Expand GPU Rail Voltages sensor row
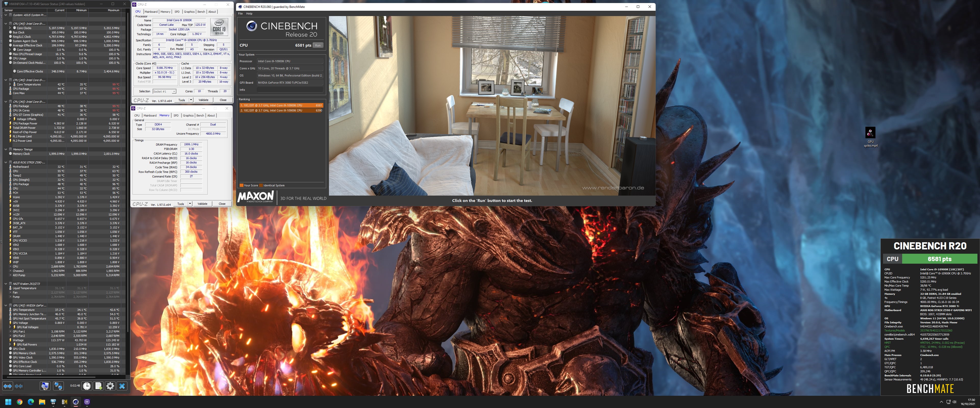Image resolution: width=980 pixels, height=408 pixels. tap(10, 327)
